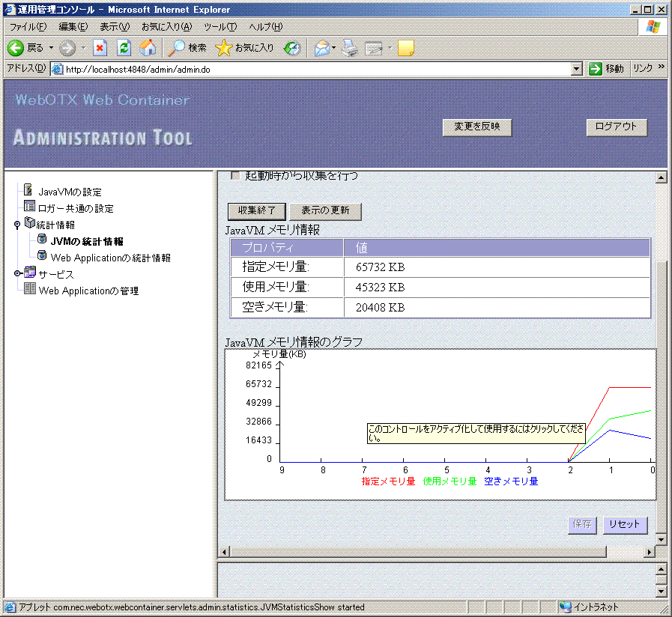
Task: Select Web Applicationの統計情報 tree item
Action: (x=111, y=258)
